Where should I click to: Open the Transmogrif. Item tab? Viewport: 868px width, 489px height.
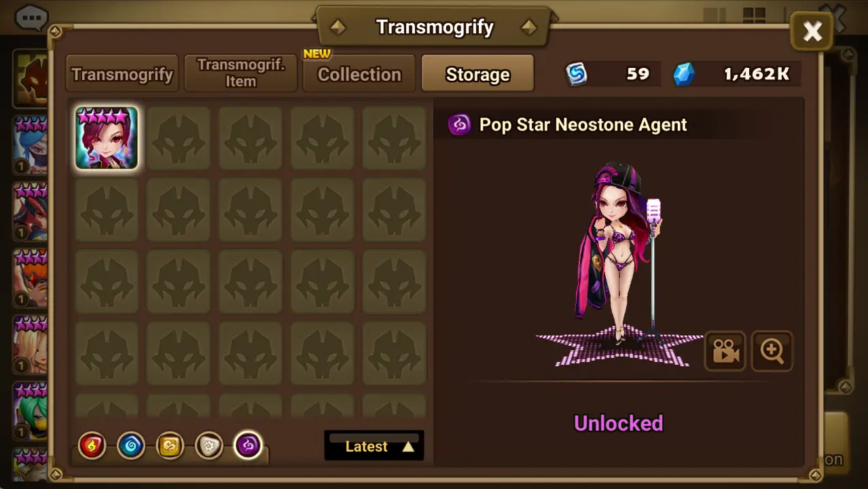241,73
